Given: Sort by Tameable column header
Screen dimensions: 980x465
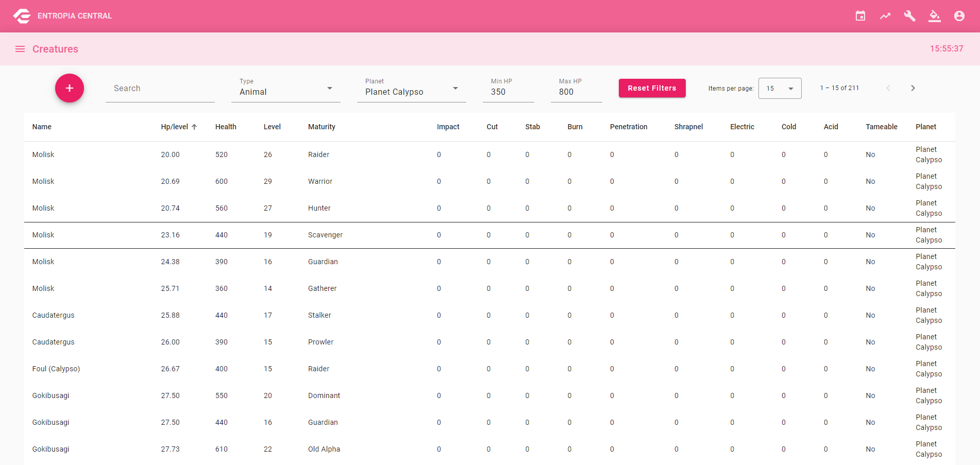Looking at the screenshot, I should coord(882,127).
